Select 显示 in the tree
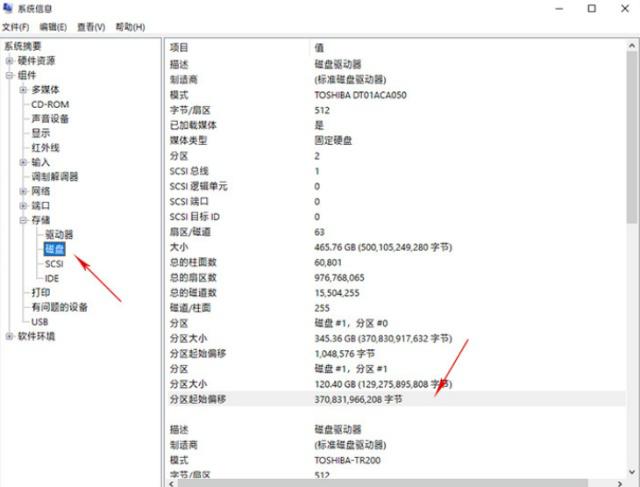The height and width of the screenshot is (487, 640). click(x=41, y=133)
